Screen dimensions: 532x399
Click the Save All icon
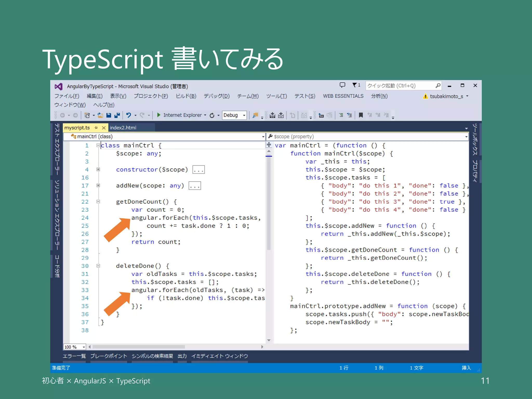(117, 115)
